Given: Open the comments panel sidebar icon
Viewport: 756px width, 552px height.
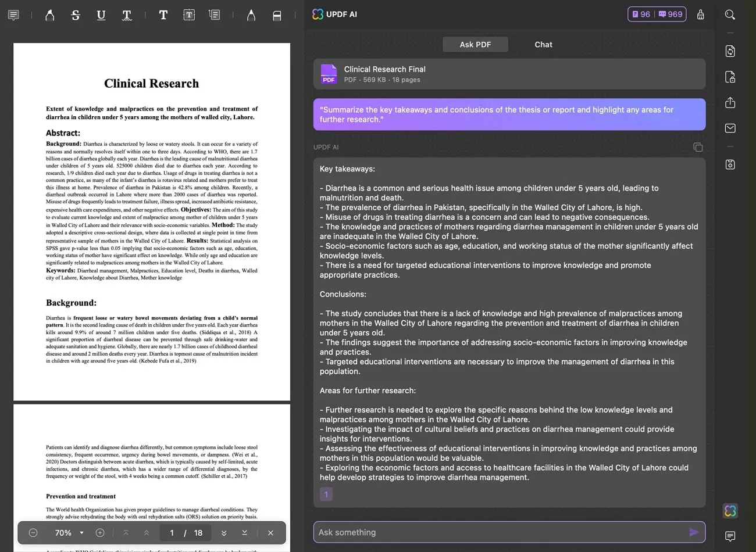Looking at the screenshot, I should tap(730, 536).
